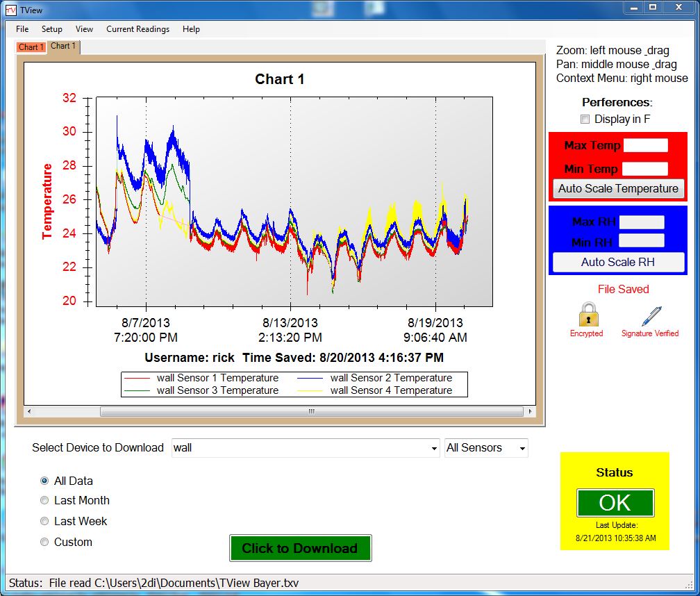Screen dimensions: 700x596
Task: Expand the All Sensors dropdown
Action: click(x=486, y=448)
